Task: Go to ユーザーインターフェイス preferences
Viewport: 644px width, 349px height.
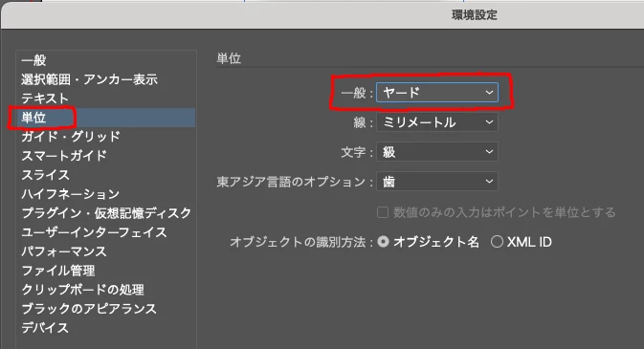Action: 94,232
